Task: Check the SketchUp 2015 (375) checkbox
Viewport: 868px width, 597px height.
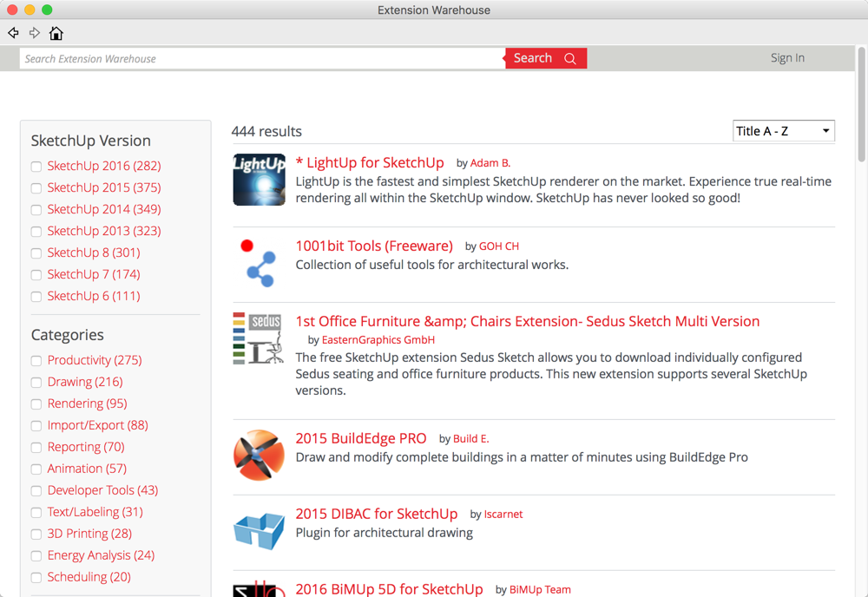Action: (x=36, y=188)
